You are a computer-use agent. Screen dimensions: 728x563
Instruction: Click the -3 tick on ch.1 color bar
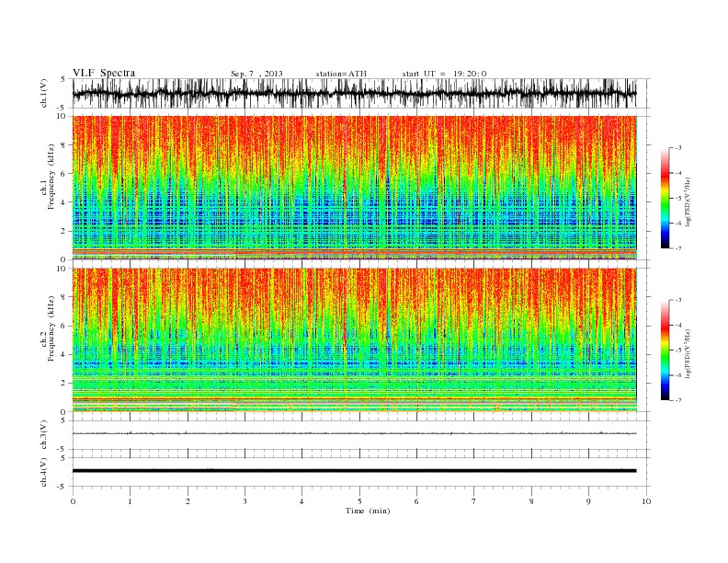tap(678, 148)
